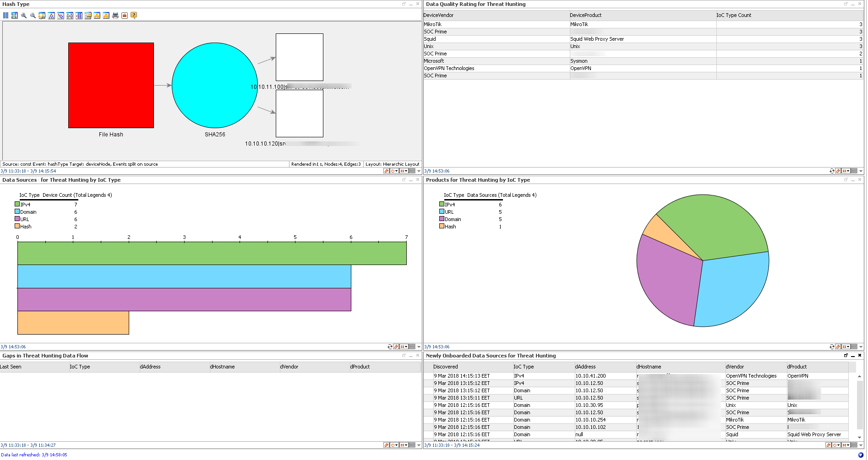Zoom in on the Hash Type graph
This screenshot has width=868, height=460.
point(24,16)
